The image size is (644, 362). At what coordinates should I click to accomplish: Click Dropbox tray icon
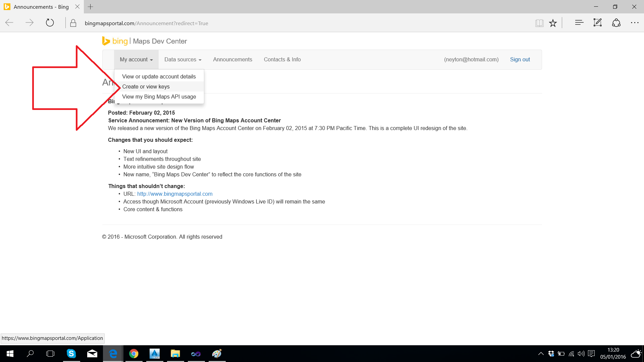point(551,354)
